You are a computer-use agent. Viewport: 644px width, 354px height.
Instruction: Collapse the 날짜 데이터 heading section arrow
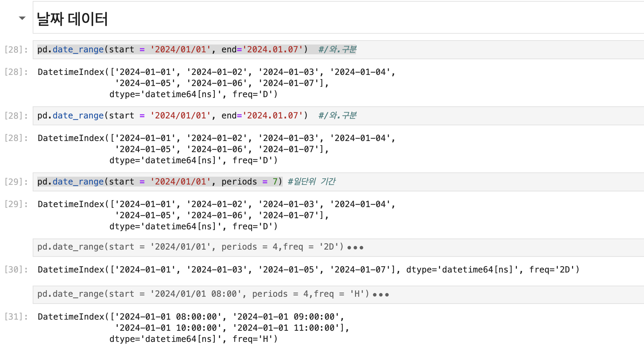point(22,18)
